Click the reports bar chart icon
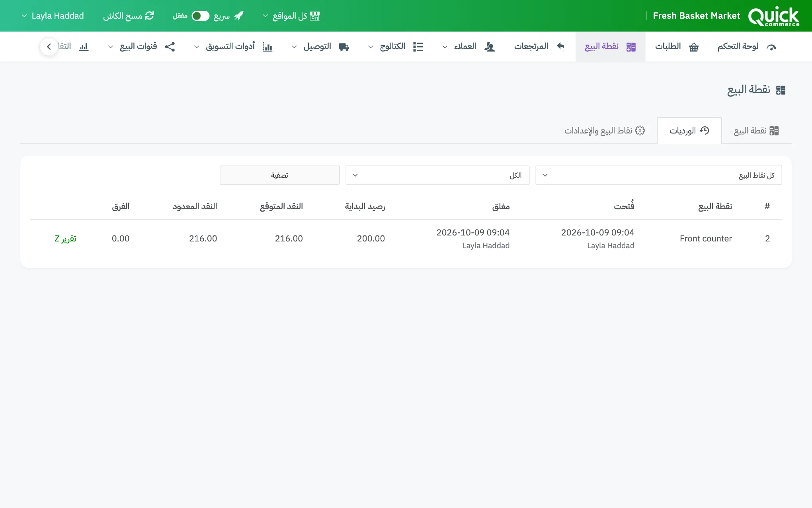The height and width of the screenshot is (508, 812). tap(84, 47)
